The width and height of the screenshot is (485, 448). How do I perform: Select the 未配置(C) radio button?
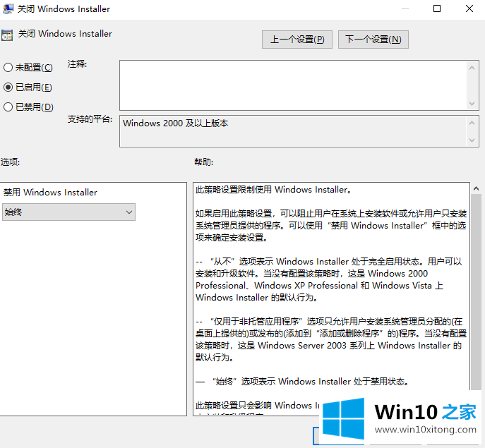8,68
